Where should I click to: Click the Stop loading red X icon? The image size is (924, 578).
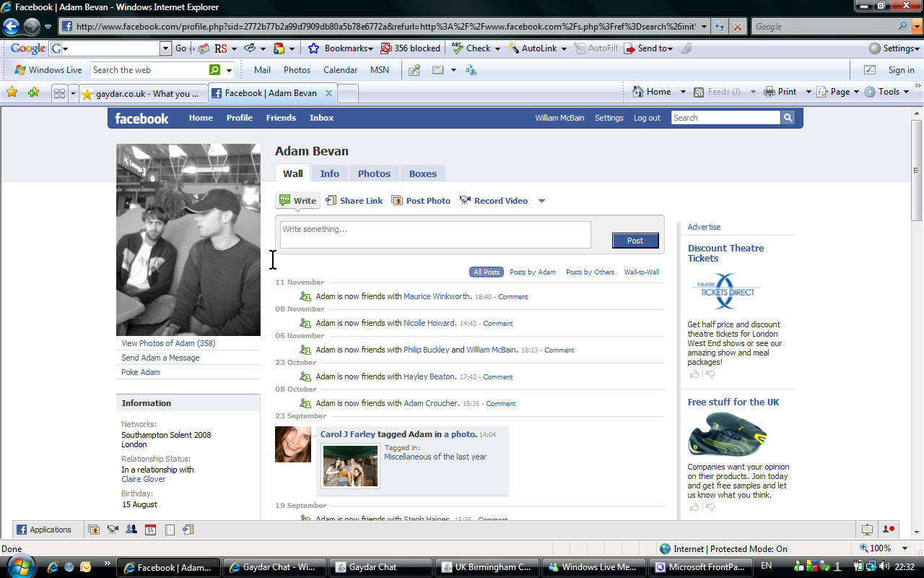tap(737, 27)
